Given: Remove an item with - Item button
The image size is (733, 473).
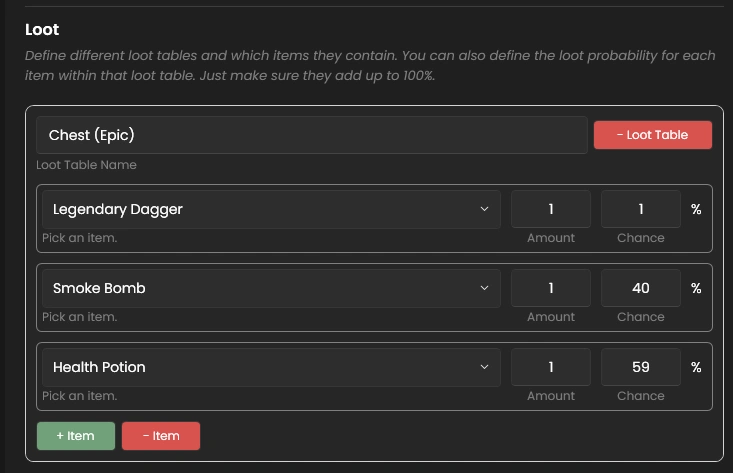Looking at the screenshot, I should click(x=161, y=436).
